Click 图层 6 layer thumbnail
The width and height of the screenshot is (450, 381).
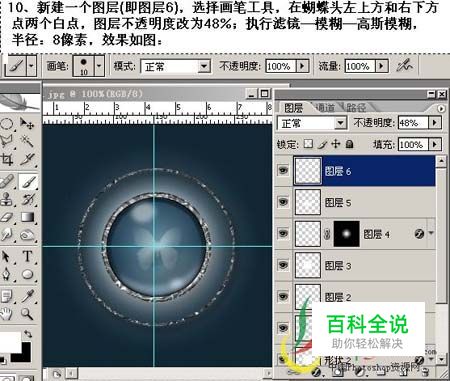click(307, 171)
